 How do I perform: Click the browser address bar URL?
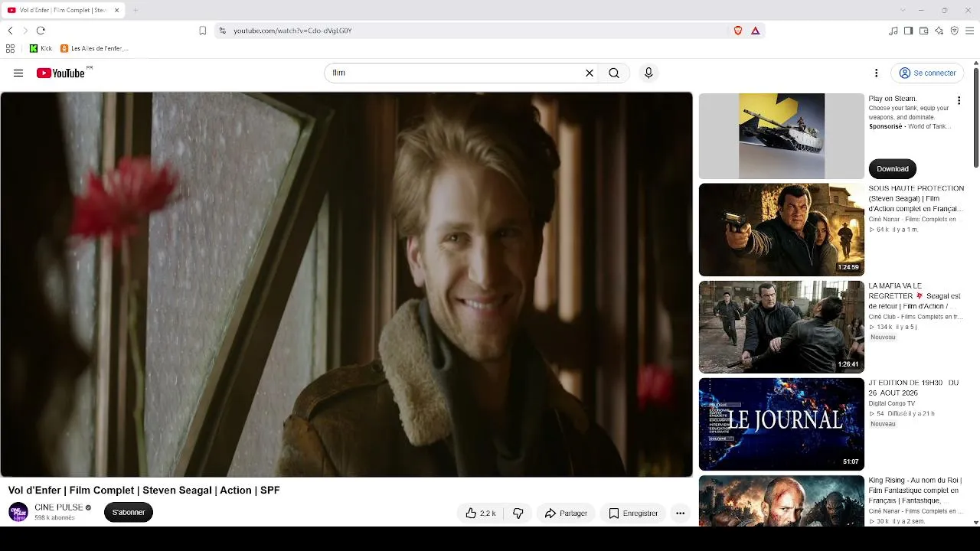tap(292, 31)
